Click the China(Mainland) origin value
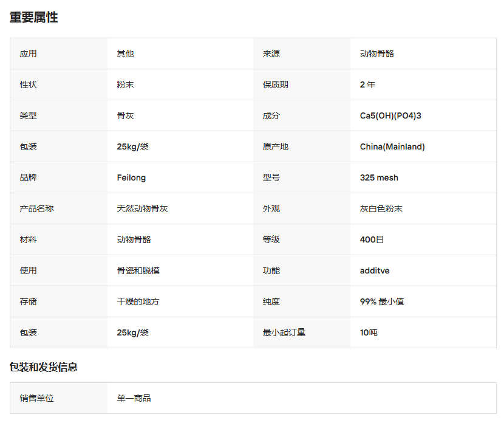 click(392, 146)
